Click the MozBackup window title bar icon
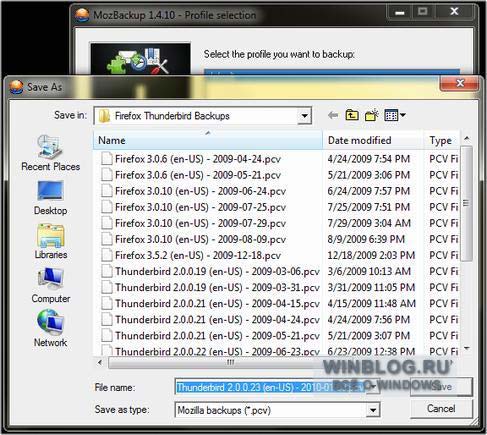This screenshot has width=487, height=435. pyautogui.click(x=82, y=15)
